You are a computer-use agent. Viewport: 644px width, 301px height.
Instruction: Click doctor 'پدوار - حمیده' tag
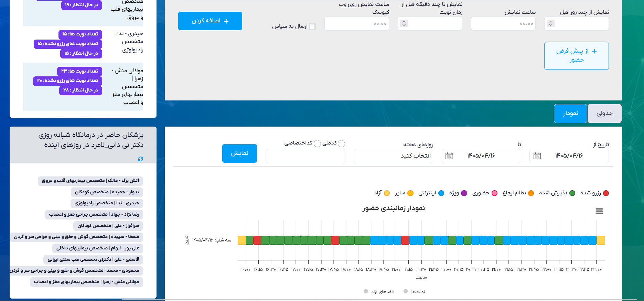click(x=107, y=192)
